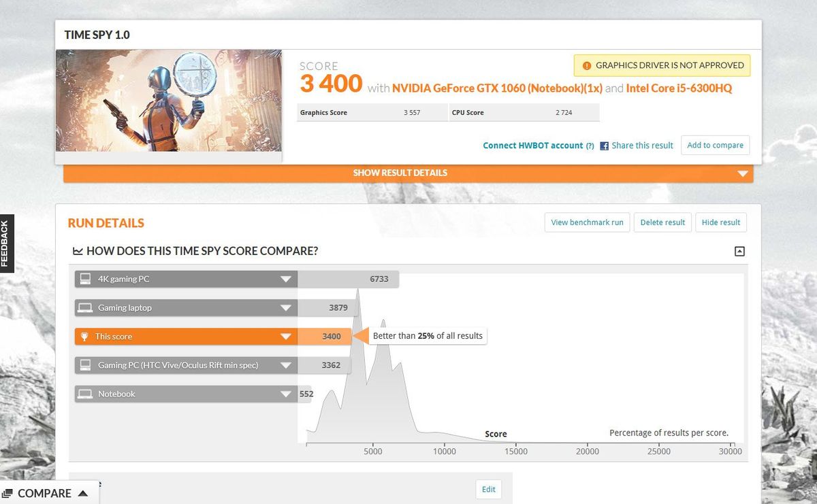Click the desktop icon beside 4K gaming PC
The image size is (817, 504).
coord(85,279)
